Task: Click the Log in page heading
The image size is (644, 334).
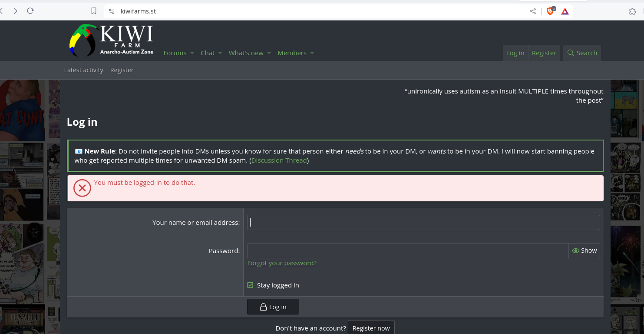Action: (82, 122)
